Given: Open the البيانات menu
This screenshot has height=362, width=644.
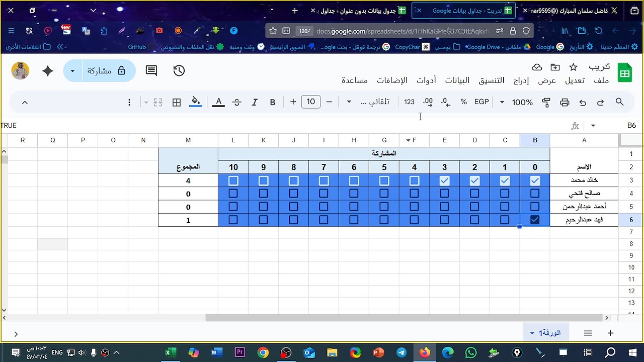Looking at the screenshot, I should [457, 80].
